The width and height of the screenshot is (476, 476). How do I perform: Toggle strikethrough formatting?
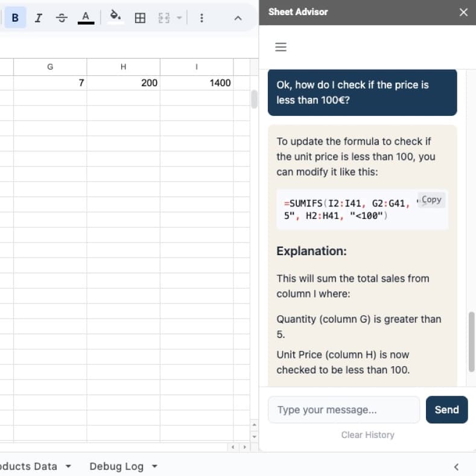(62, 18)
